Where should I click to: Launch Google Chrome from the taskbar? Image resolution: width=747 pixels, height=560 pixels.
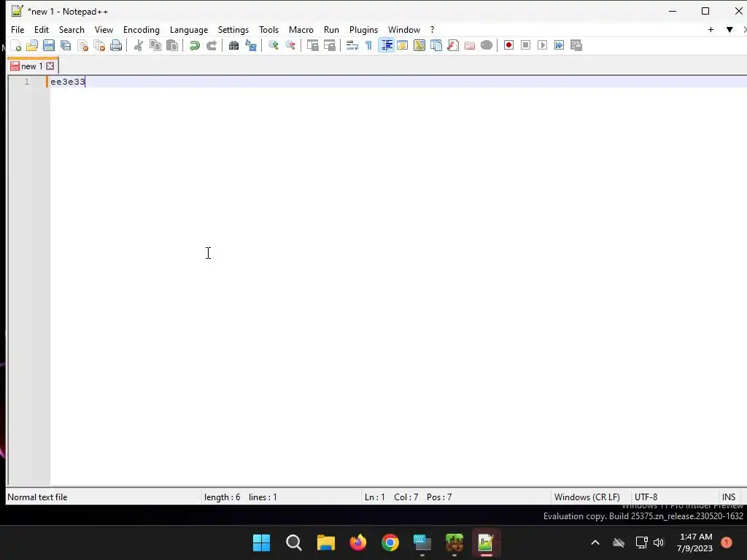[390, 542]
